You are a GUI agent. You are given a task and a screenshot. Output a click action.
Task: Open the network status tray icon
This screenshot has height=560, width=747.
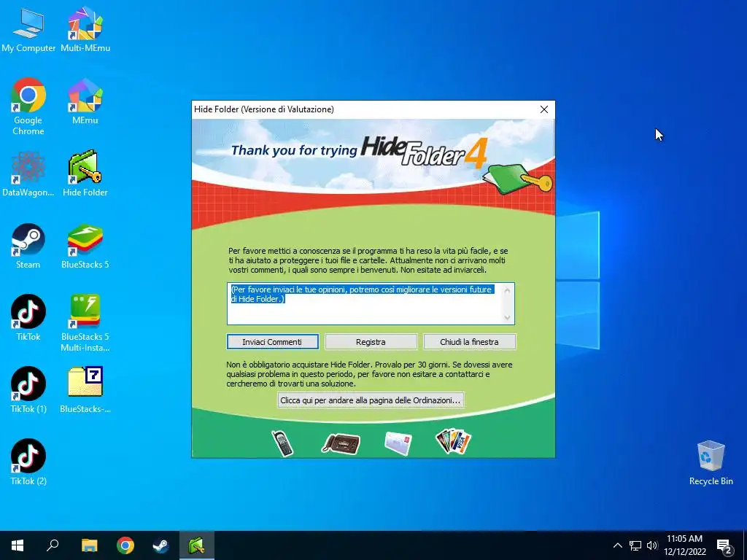click(635, 545)
